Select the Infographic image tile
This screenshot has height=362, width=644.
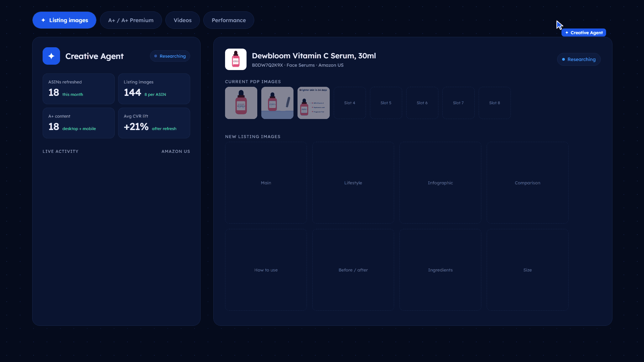[440, 183]
